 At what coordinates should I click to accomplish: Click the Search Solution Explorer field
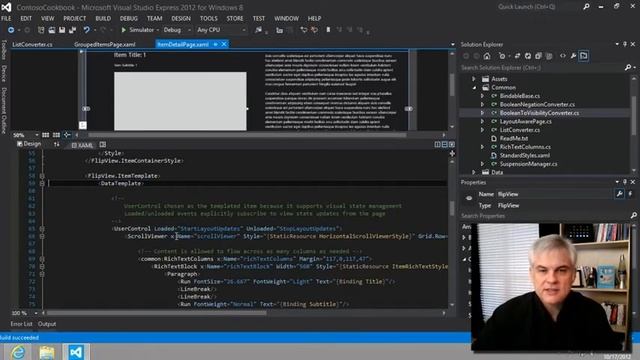542,67
